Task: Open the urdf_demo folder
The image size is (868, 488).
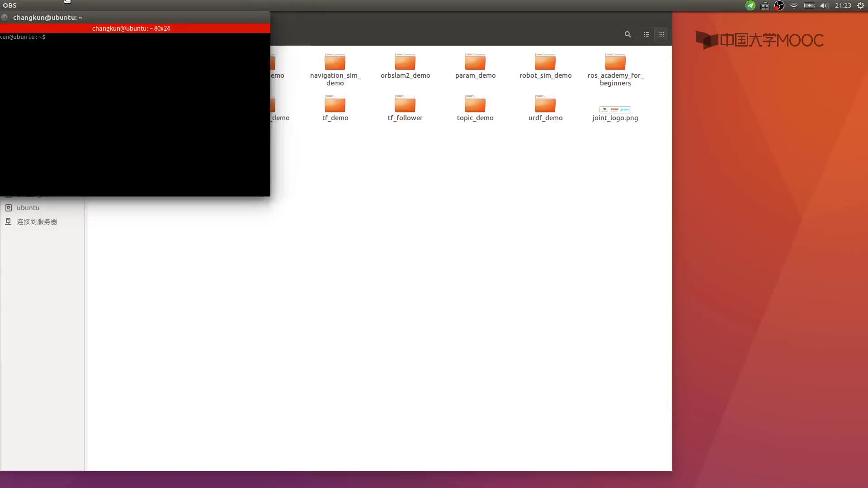Action: tap(545, 107)
